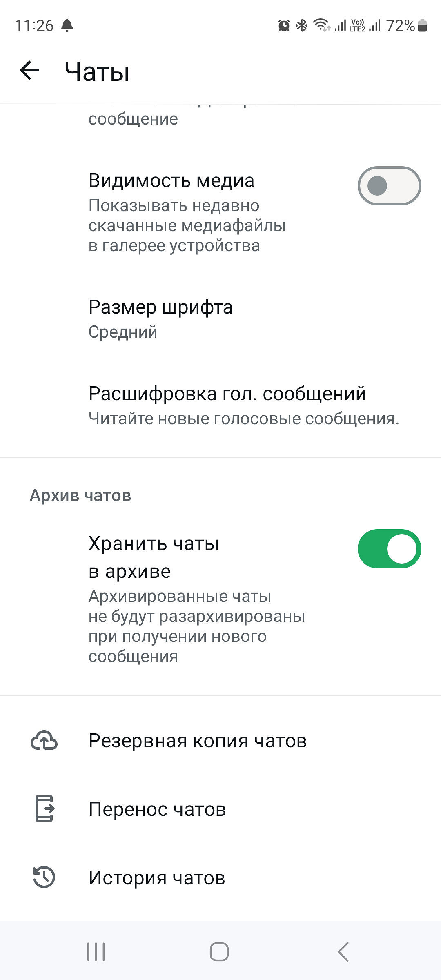Tap the phone transfer chats icon
Image resolution: width=441 pixels, height=980 pixels.
[44, 808]
